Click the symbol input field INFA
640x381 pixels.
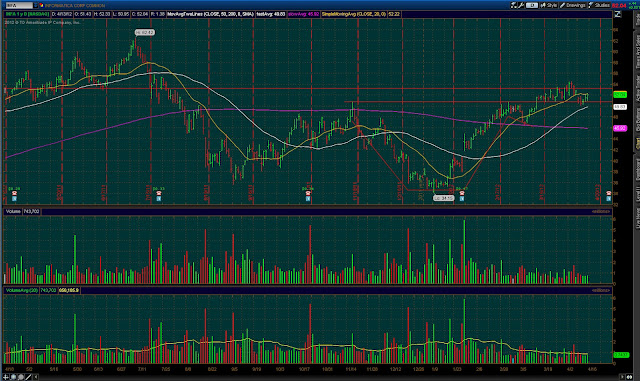[19, 5]
